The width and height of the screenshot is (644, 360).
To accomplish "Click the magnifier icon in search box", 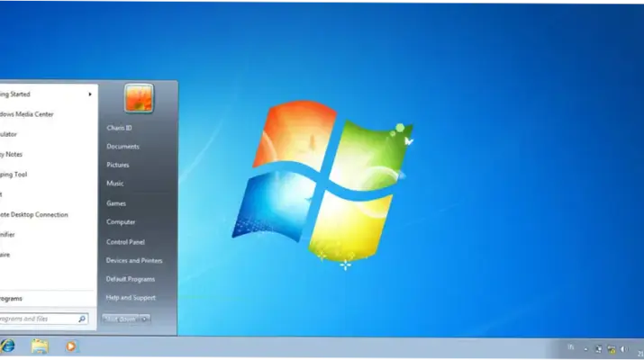I will tap(82, 319).
